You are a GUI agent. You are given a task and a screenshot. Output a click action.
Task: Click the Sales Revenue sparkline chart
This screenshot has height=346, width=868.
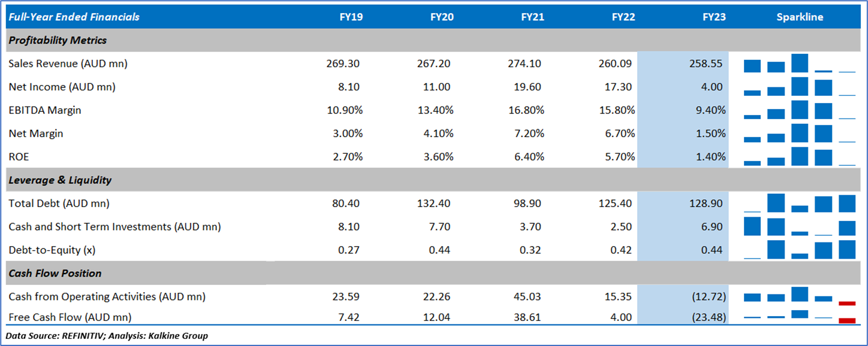[x=799, y=63]
